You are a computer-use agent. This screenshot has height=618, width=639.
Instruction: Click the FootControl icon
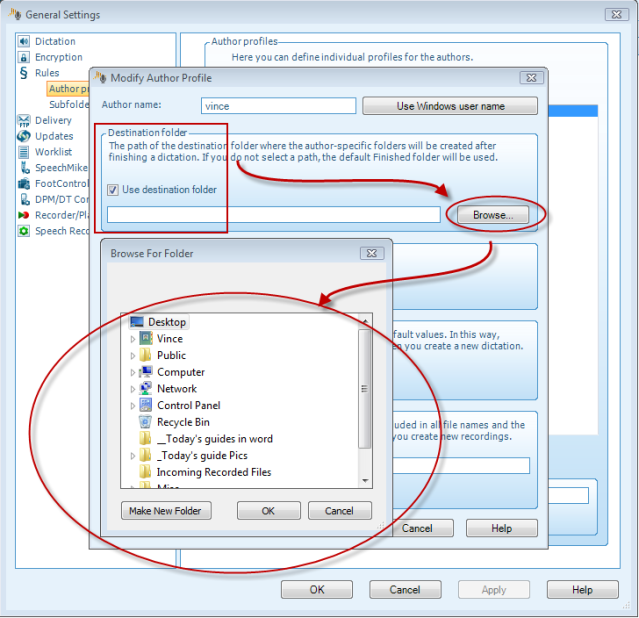tap(24, 183)
